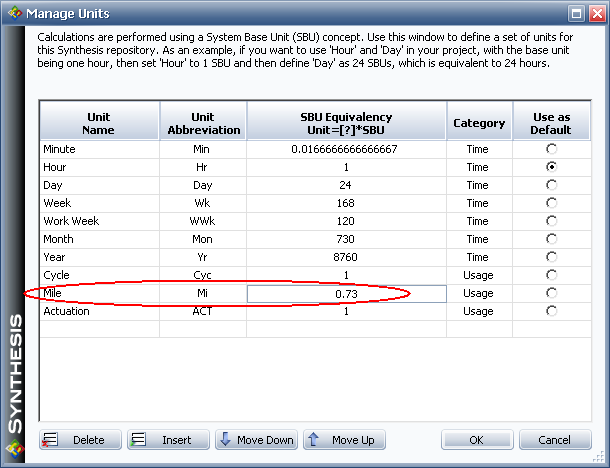Image resolution: width=610 pixels, height=468 pixels.
Task: Click the Unit Name column header
Action: (x=99, y=122)
